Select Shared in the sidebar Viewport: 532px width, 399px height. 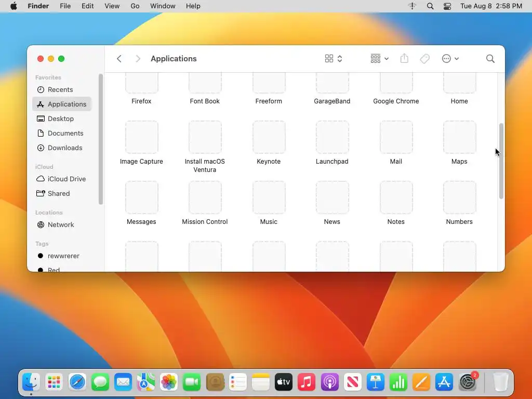(x=62, y=193)
